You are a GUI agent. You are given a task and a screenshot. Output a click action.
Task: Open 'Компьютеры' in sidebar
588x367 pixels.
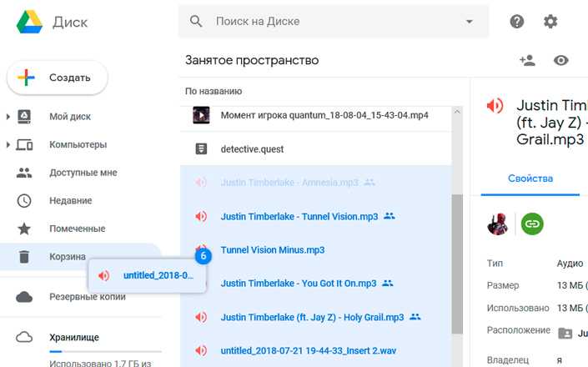[78, 144]
